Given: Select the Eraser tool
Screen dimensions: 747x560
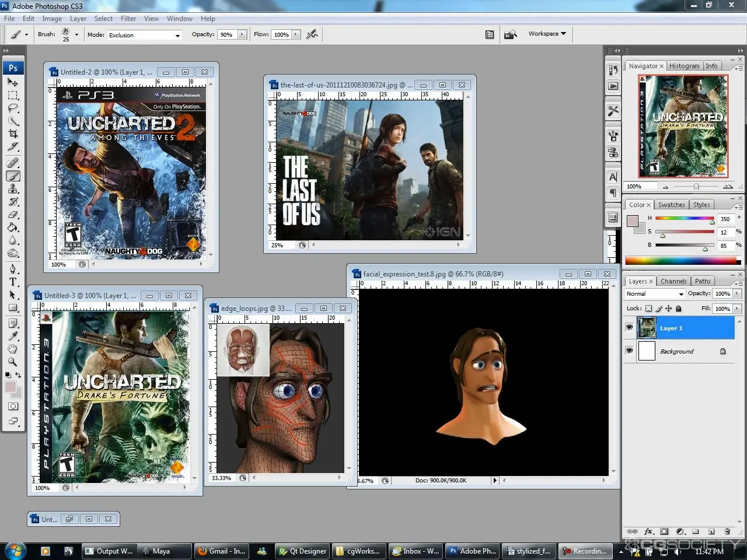Looking at the screenshot, I should point(13,215).
